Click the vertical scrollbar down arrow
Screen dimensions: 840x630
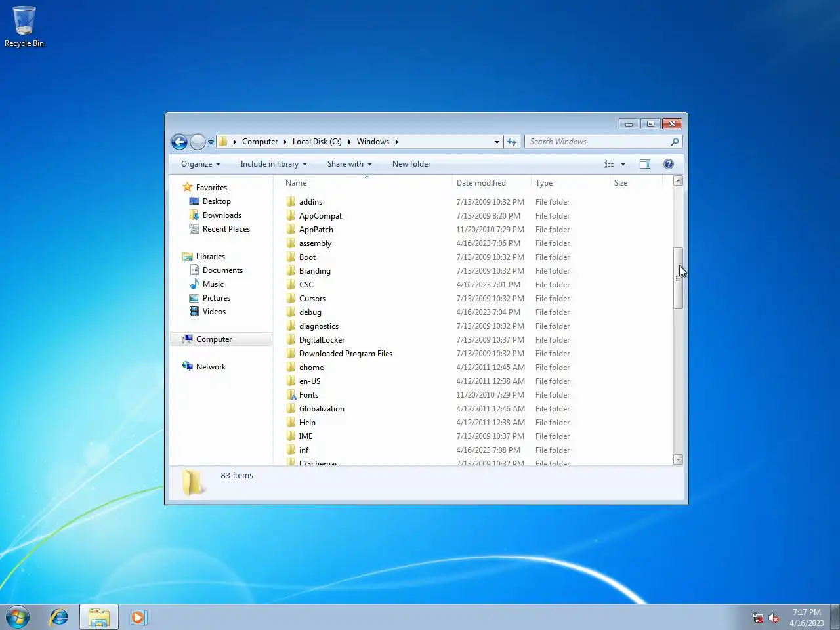(679, 459)
